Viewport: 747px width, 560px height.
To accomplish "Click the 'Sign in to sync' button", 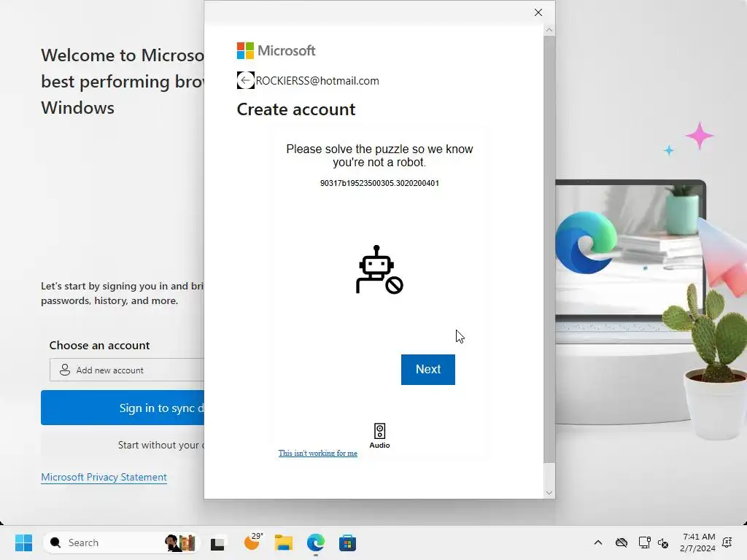I will click(x=123, y=408).
